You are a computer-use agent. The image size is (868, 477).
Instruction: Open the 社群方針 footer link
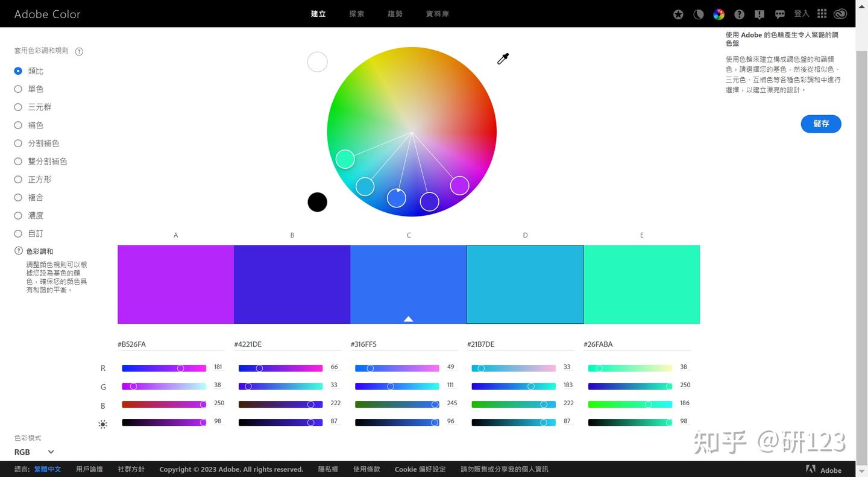[x=131, y=469]
